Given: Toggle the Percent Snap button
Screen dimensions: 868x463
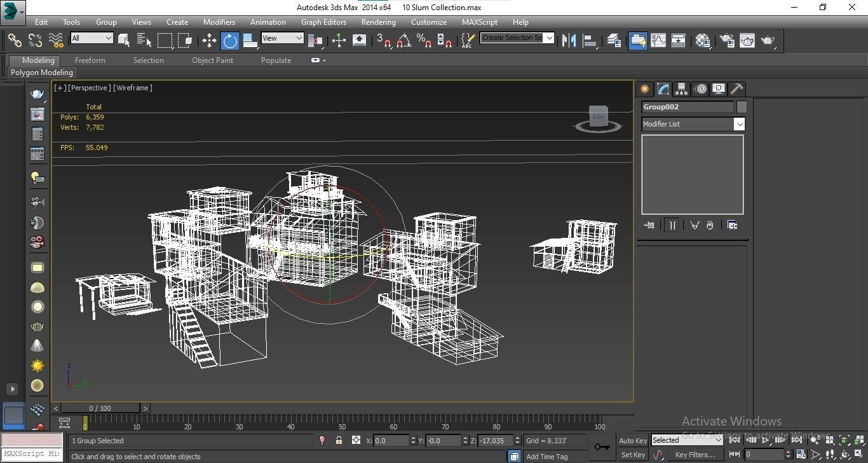Looking at the screenshot, I should click(424, 40).
